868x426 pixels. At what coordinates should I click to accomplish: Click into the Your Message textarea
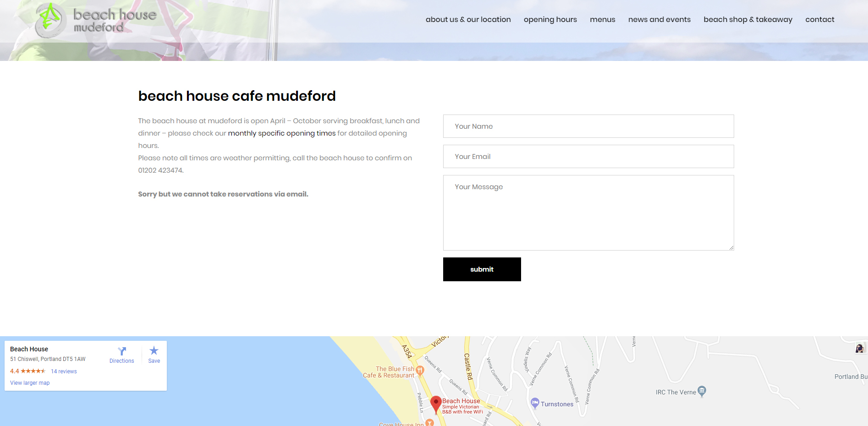(x=588, y=213)
